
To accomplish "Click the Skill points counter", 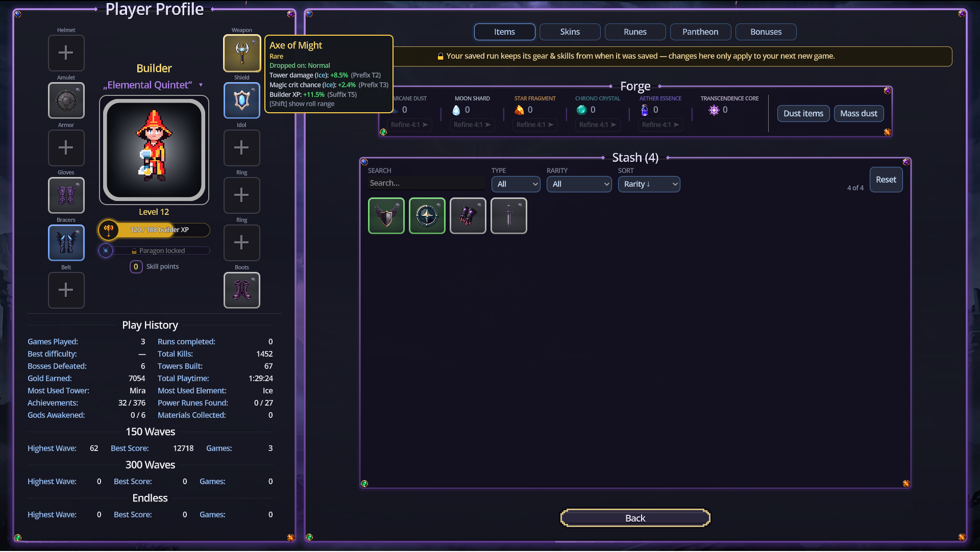I will tap(154, 267).
